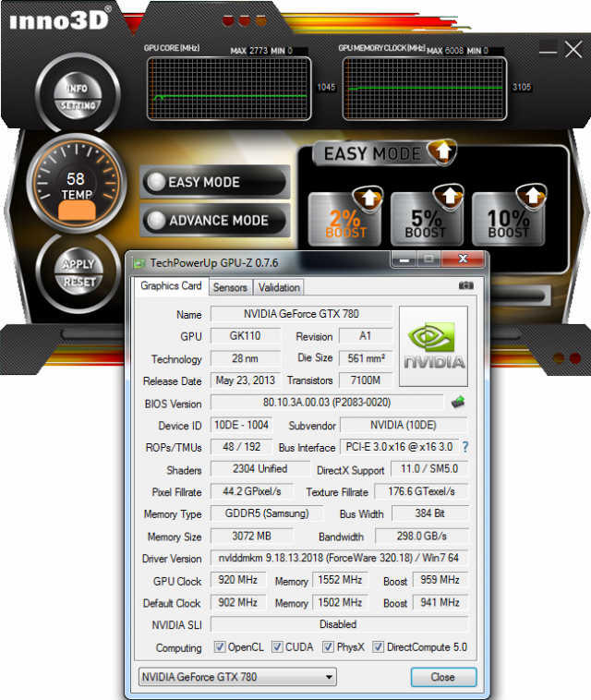Click the EASY MODE header arrow icon
The height and width of the screenshot is (700, 591).
[x=442, y=151]
